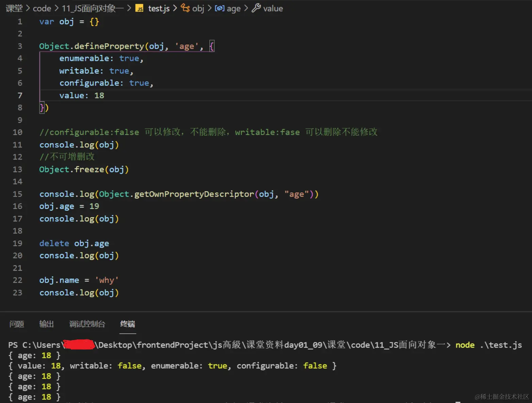
Task: Click the obj symbol icon in breadcrumb
Action: [185, 8]
